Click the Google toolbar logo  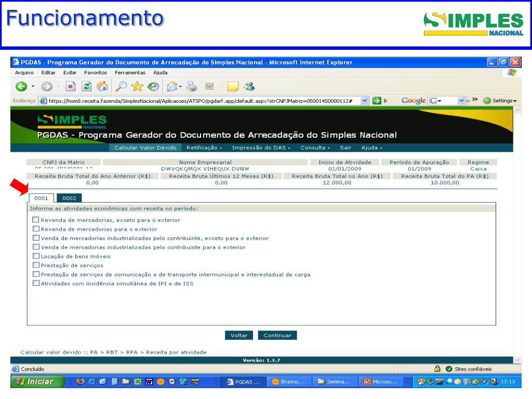(414, 100)
